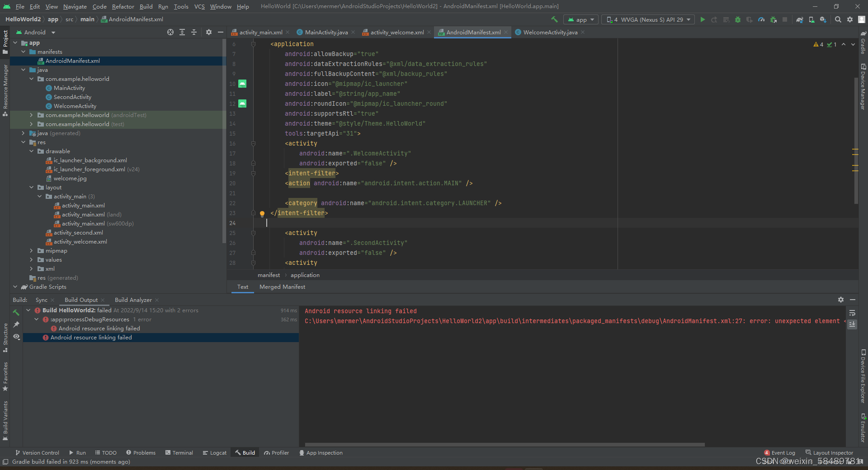
Task: Click Collapse All icon in Project panel
Action: coord(194,32)
